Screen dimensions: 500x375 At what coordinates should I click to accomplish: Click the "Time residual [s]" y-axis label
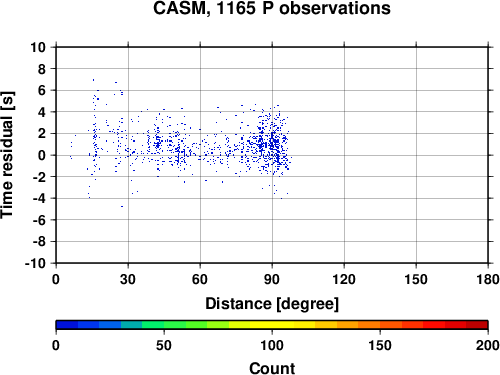(x=7, y=155)
